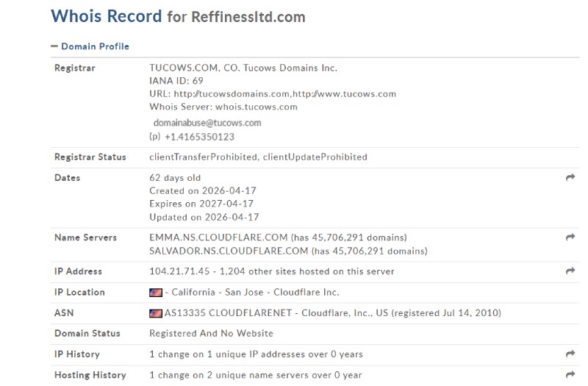Click the 1 change on 1 unique IP addresses text
Viewport: 588px width, 386px height.
[256, 354]
